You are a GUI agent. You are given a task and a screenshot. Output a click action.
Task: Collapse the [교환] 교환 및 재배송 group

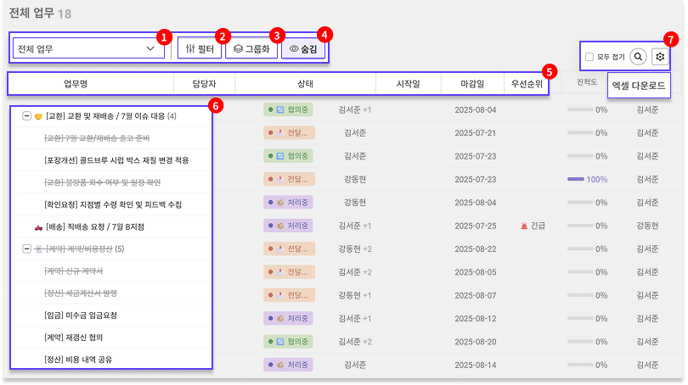27,116
